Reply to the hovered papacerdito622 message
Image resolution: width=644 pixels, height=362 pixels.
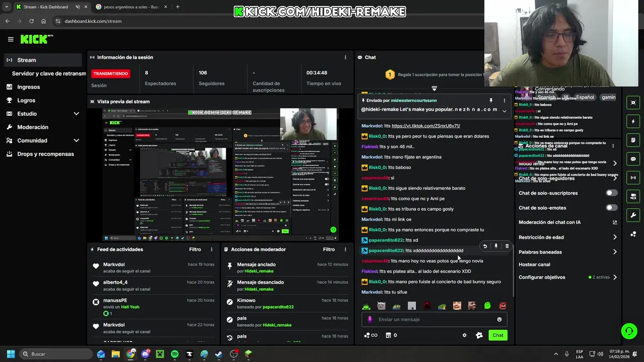[x=485, y=246]
